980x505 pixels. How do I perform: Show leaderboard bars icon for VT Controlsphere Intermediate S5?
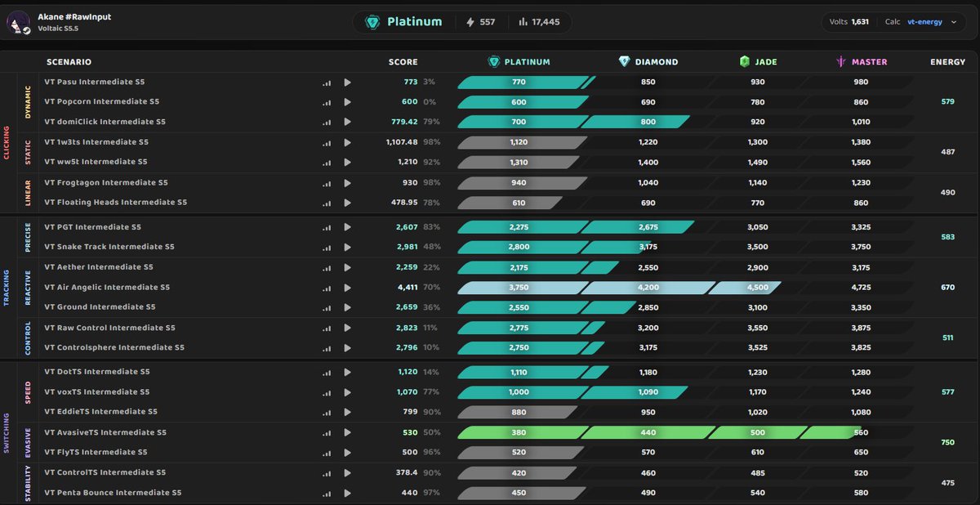[327, 348]
